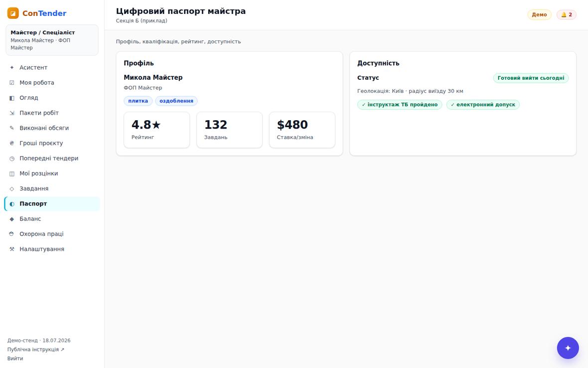Viewport: 588px width, 368px height.
Task: Click the Статус label
Action: pyautogui.click(x=368, y=78)
